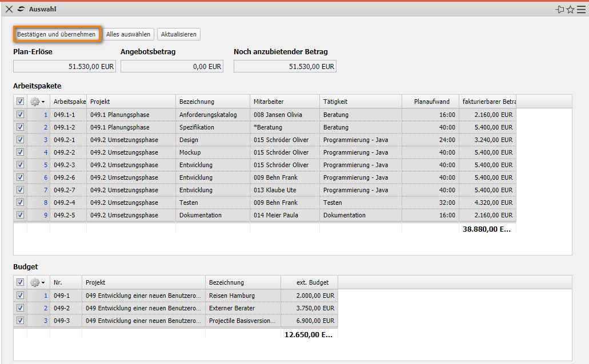Open the hamburger menu in the title bar
Screen dimensions: 589x364
click(x=581, y=10)
